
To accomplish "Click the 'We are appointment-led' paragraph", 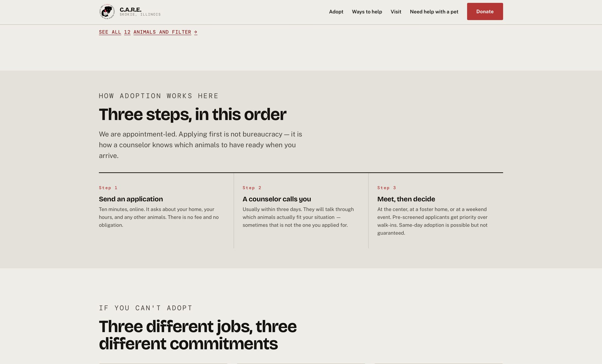I will point(200,145).
